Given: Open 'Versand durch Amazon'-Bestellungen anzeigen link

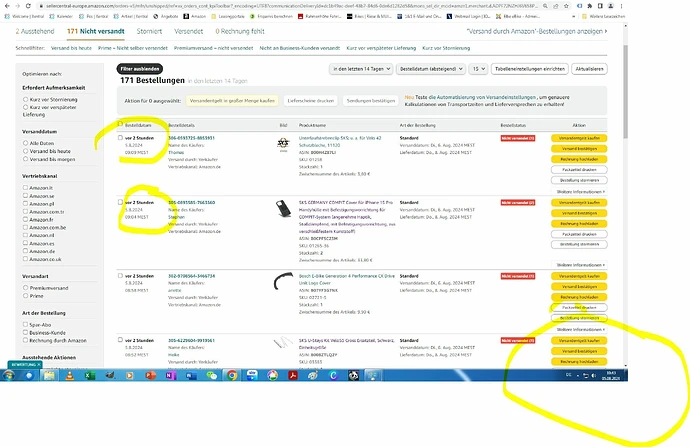Looking at the screenshot, I should tap(537, 31).
